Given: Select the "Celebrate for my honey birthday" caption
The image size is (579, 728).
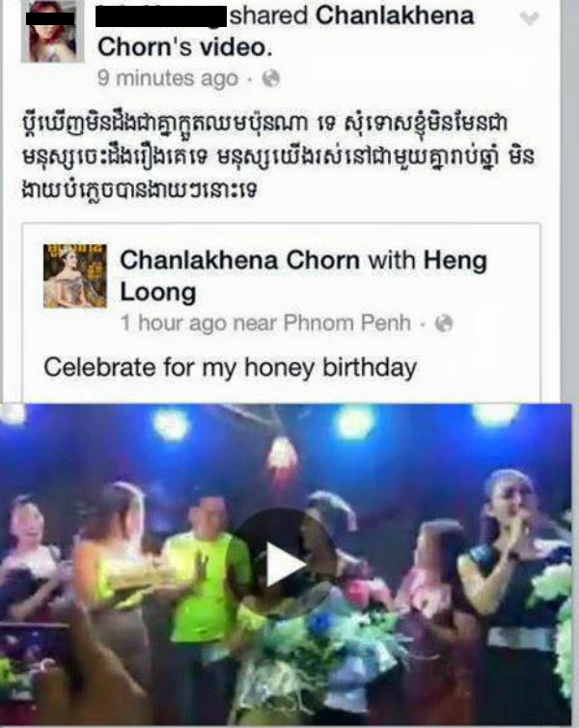Looking at the screenshot, I should click(x=230, y=367).
